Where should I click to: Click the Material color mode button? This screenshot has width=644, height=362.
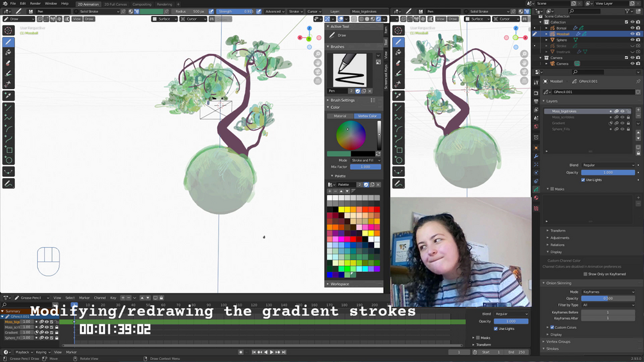[340, 116]
